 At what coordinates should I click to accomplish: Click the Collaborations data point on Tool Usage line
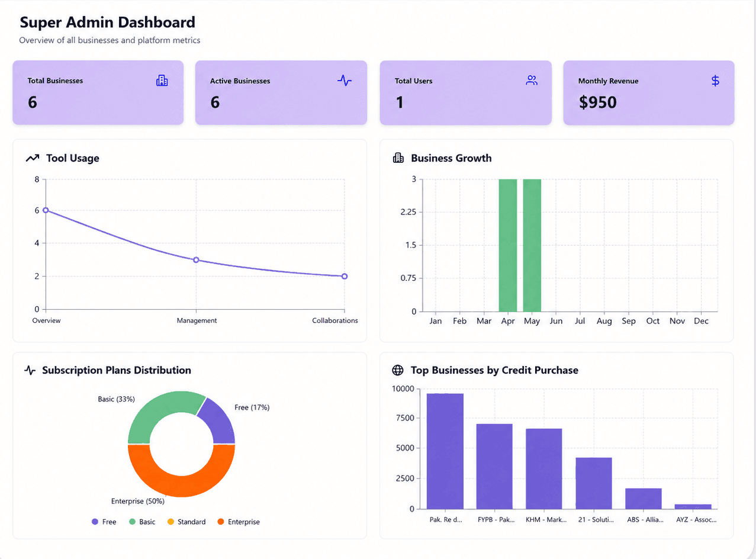tap(345, 277)
